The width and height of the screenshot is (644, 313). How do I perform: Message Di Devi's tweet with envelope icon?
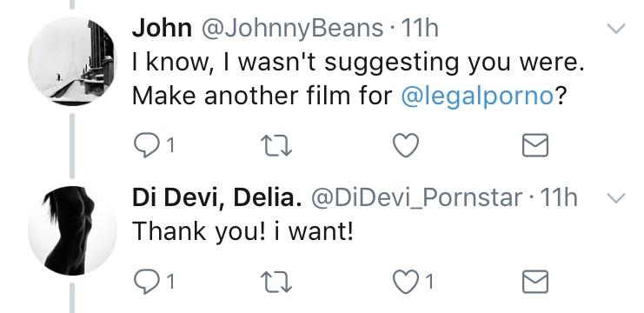(535, 282)
